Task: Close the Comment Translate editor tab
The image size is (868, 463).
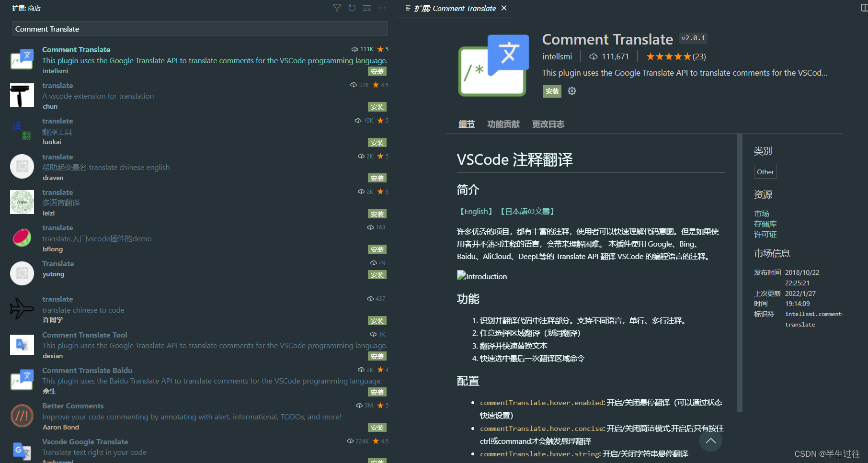Action: tap(504, 8)
